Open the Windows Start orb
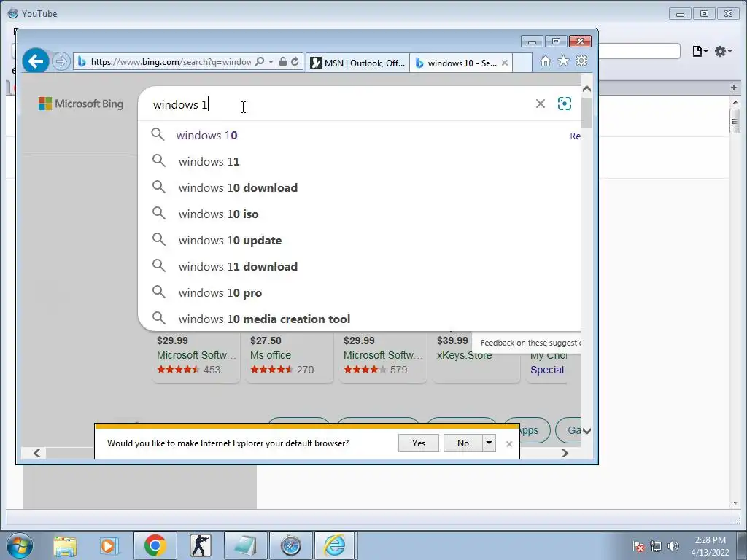Screen dimensions: 747x560 pyautogui.click(x=20, y=545)
